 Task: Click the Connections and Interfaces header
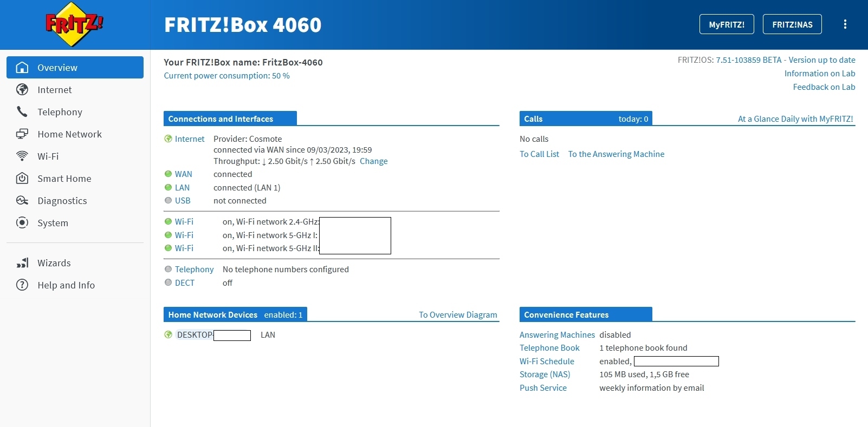coord(230,119)
